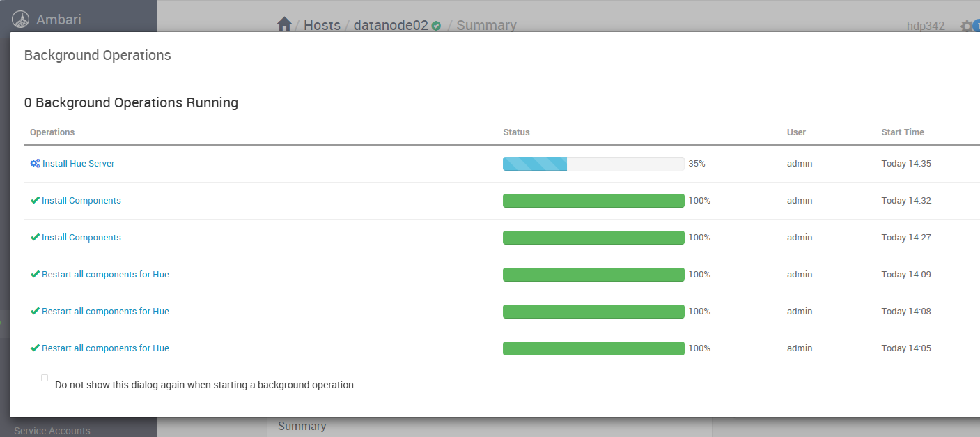Image resolution: width=980 pixels, height=437 pixels.
Task: Click the Status column header
Action: tap(516, 132)
